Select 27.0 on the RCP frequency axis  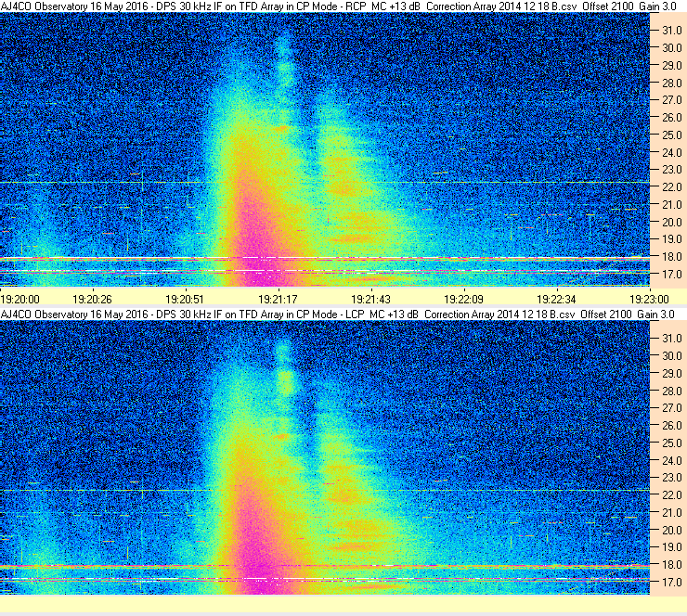click(x=671, y=100)
